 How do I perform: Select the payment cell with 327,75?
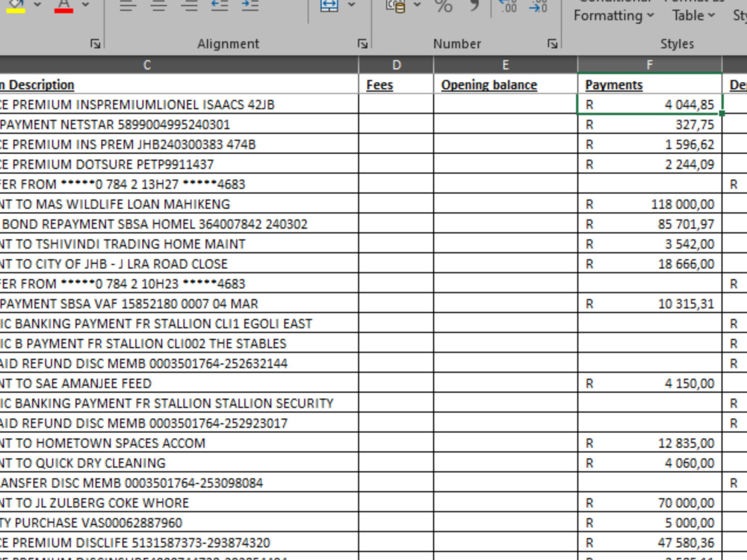click(650, 124)
